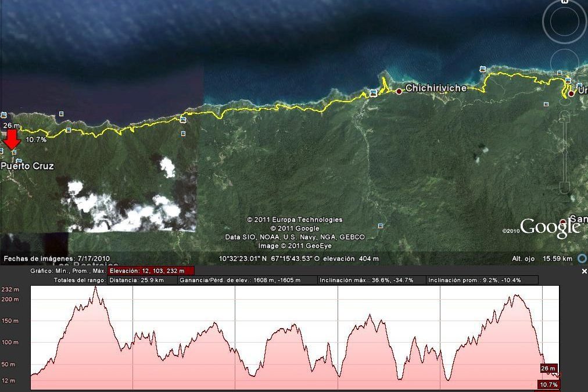Click the 26 m elevation cursor tag in graph
The image size is (588, 392).
coord(548,368)
